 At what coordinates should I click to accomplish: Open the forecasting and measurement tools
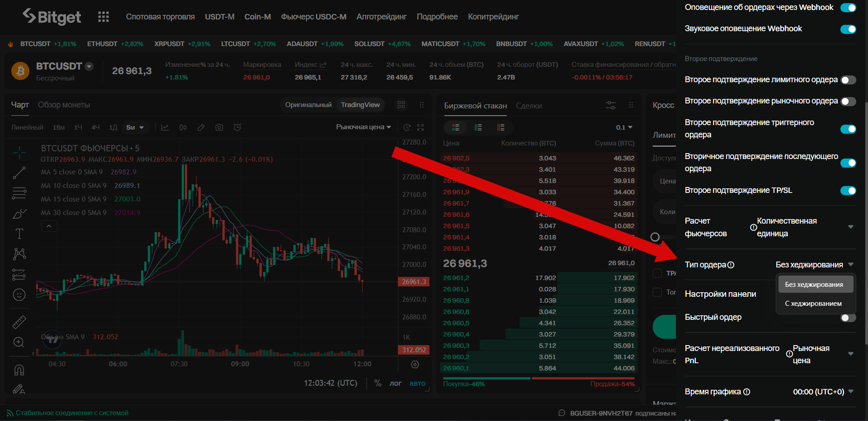19,274
